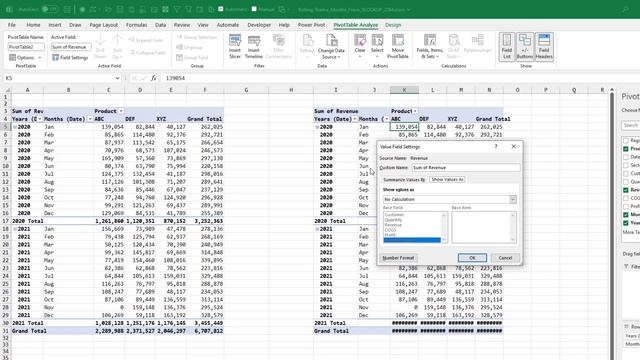Switch to the Home ribbon tab

(33, 25)
